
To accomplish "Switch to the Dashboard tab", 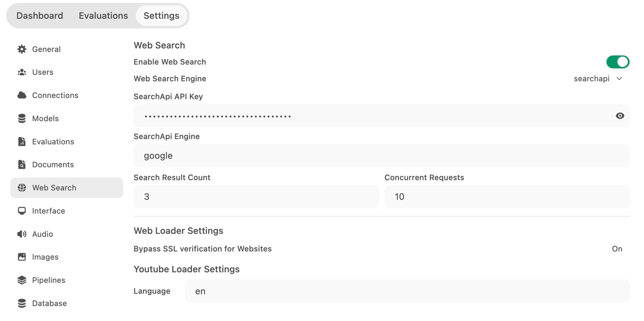I will 40,16.
